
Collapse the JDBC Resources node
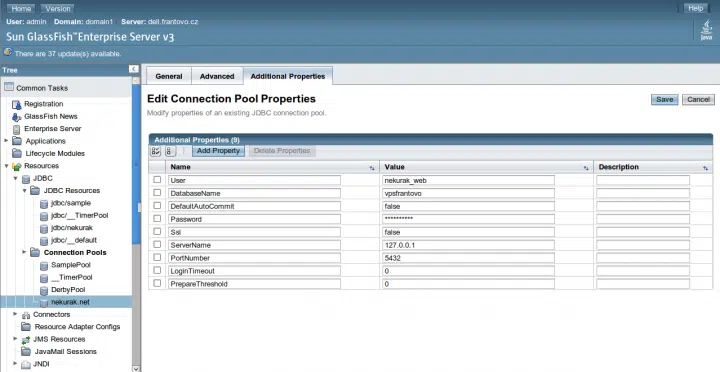[24, 191]
